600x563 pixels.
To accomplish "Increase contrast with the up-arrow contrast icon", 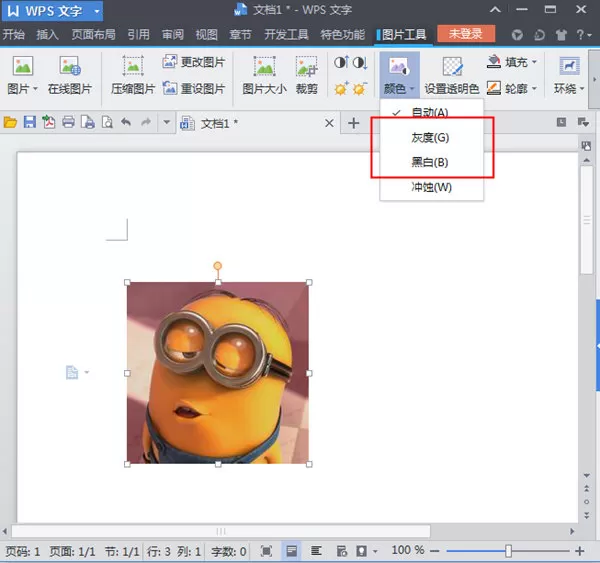I will (341, 62).
